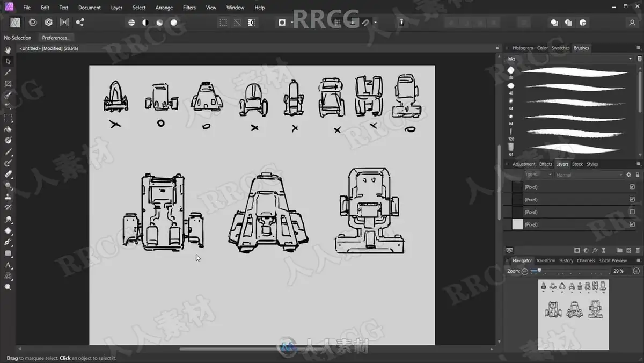
Task: Open the Document menu
Action: [90, 8]
